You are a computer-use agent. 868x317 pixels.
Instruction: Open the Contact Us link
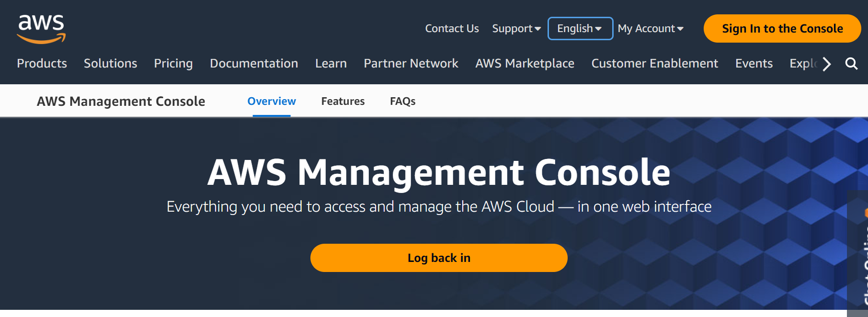tap(452, 29)
